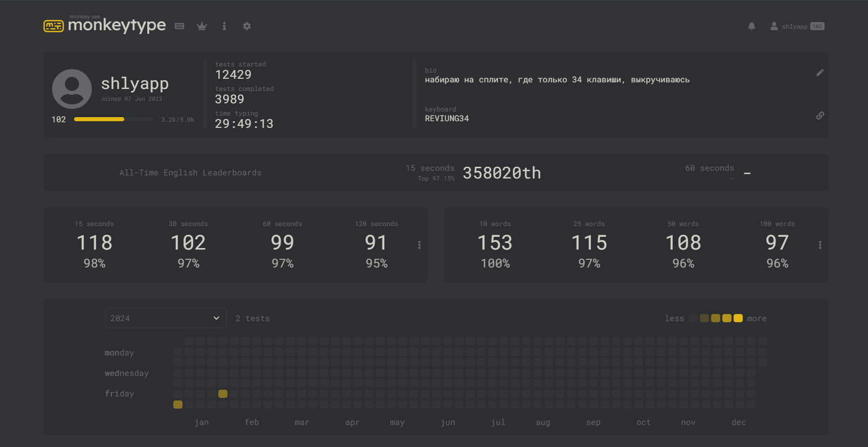The width and height of the screenshot is (868, 447).
Task: Click the user account icon in header
Action: click(x=774, y=26)
